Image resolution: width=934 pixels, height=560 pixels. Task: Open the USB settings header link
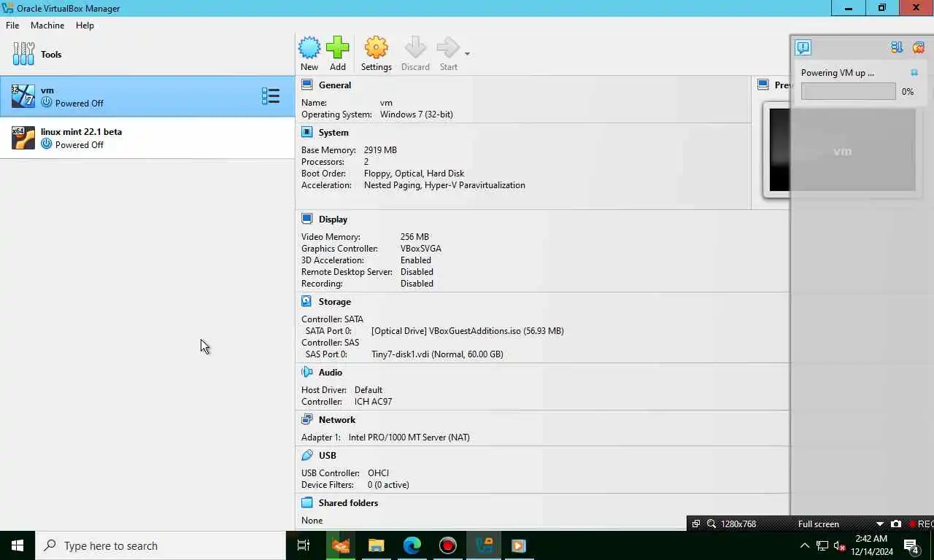coord(328,456)
